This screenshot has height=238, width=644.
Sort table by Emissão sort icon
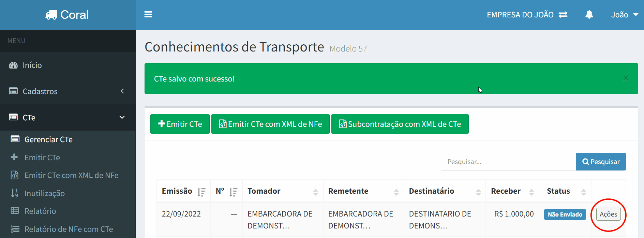[x=201, y=192]
